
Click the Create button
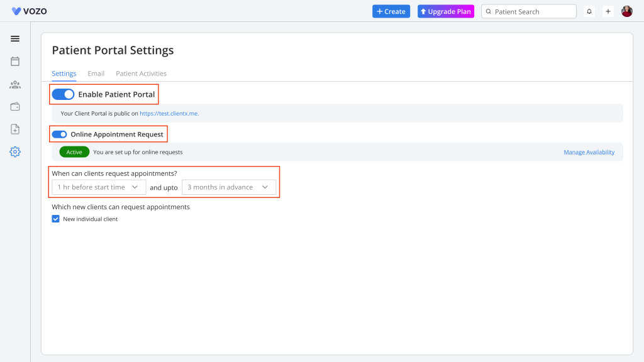click(391, 11)
